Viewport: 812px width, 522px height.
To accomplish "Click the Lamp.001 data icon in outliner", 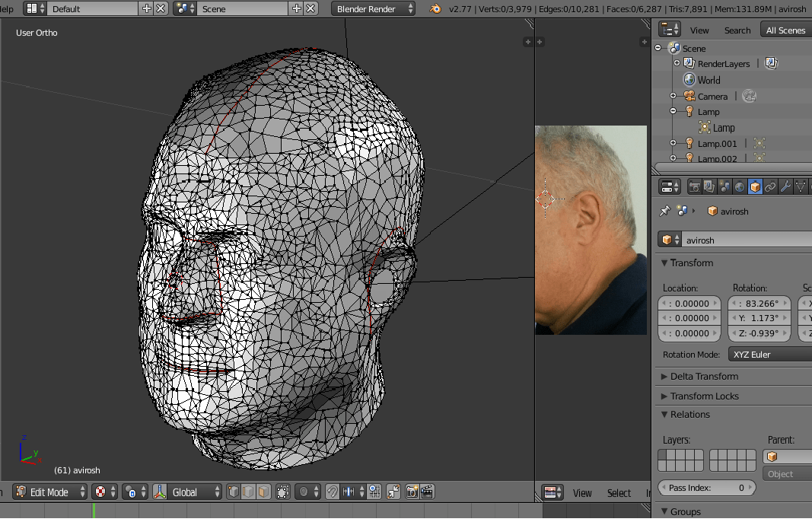I will pos(759,143).
